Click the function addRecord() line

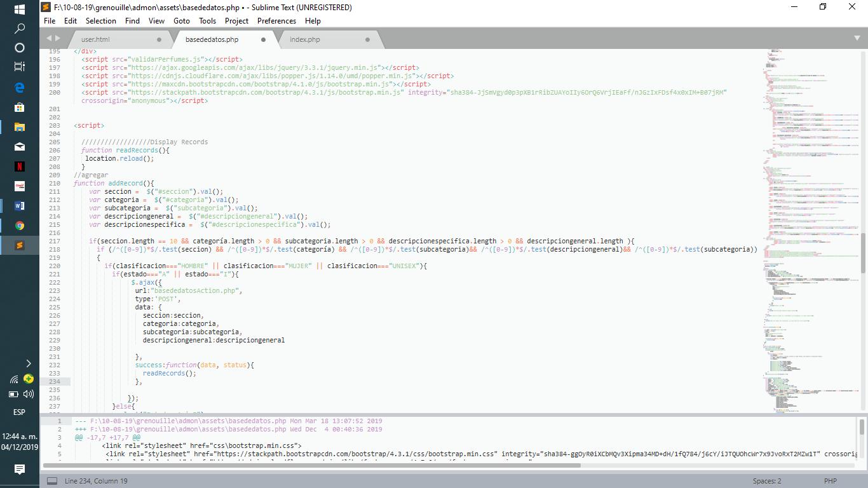(x=114, y=184)
